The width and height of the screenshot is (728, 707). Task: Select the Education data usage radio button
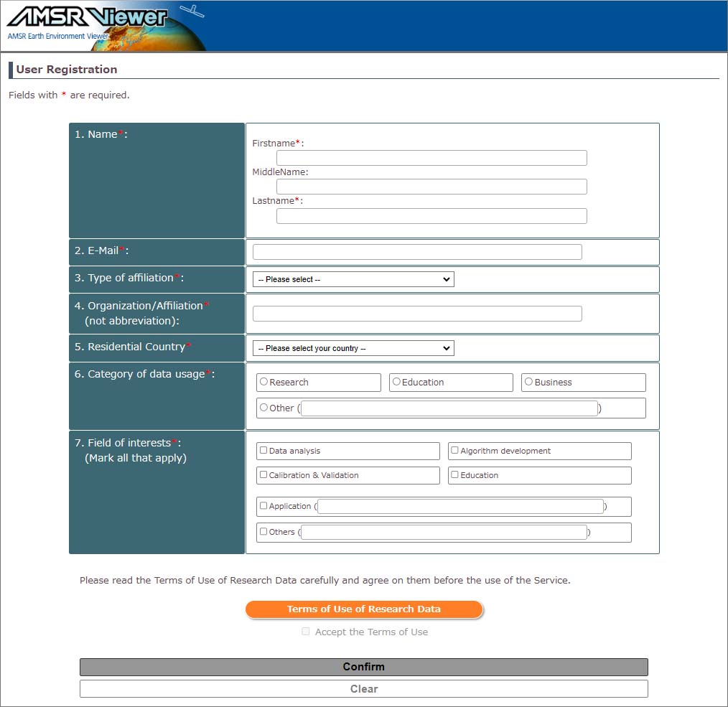[x=396, y=382]
